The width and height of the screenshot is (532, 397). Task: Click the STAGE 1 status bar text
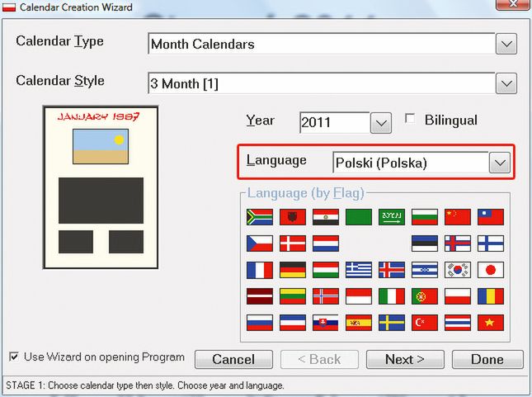coord(145,385)
